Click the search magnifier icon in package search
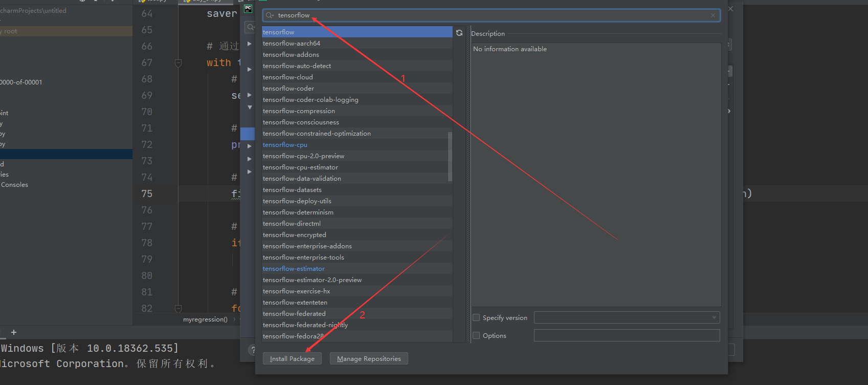The image size is (868, 385). click(270, 15)
